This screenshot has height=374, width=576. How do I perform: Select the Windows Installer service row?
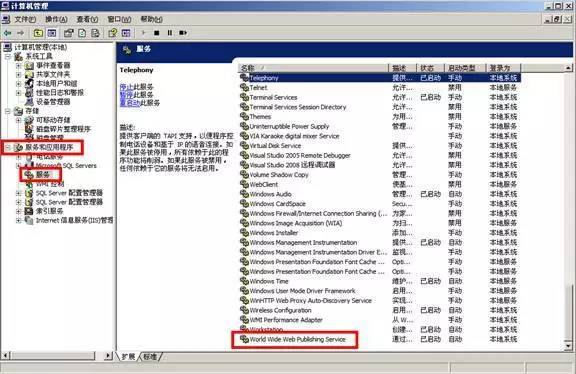(x=379, y=233)
